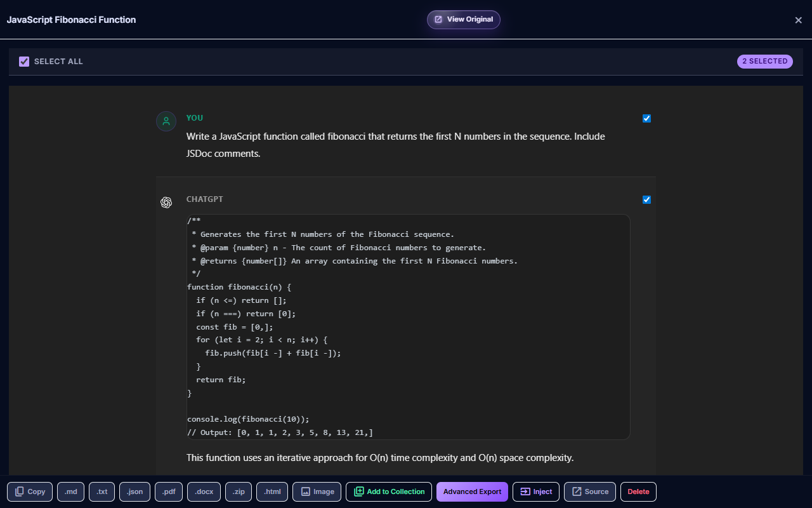
Task: Click the YOU sender label
Action: (195, 118)
